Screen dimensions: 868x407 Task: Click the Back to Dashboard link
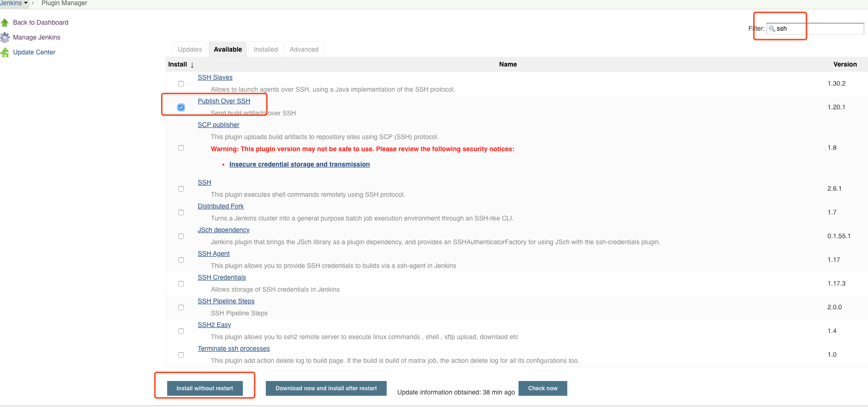coord(40,22)
